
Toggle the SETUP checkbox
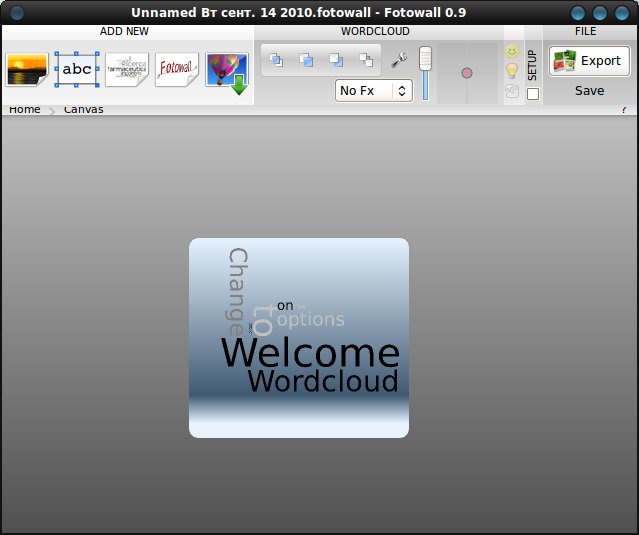click(x=533, y=94)
